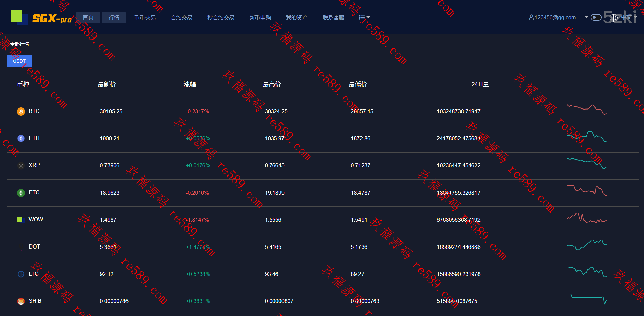Click LTC low price 89.27

point(357,274)
